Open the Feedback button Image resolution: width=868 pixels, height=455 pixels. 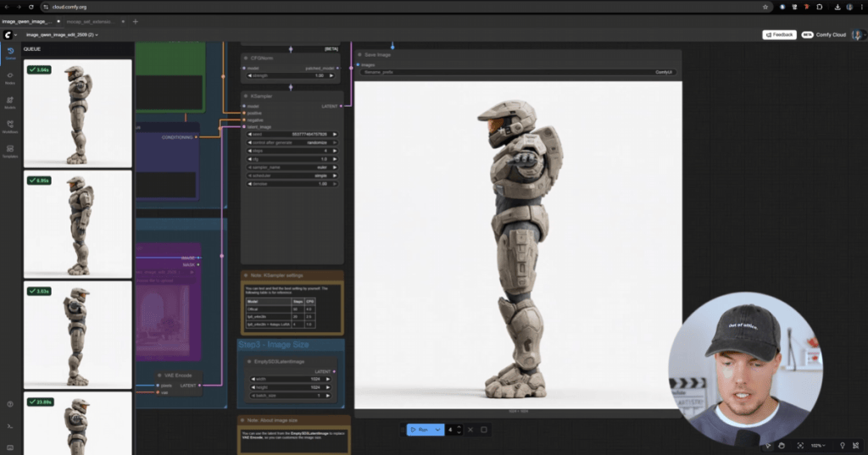point(780,35)
